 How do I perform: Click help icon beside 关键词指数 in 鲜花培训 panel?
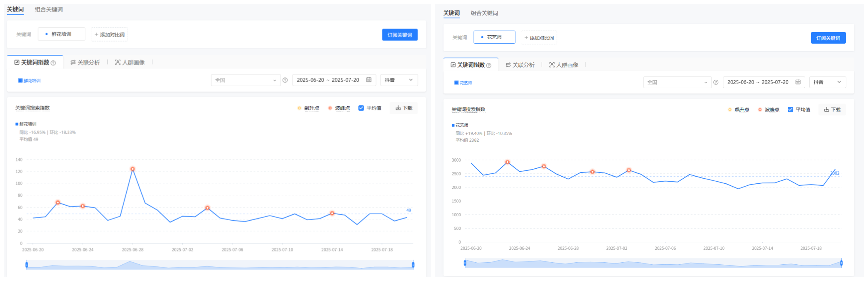point(53,63)
